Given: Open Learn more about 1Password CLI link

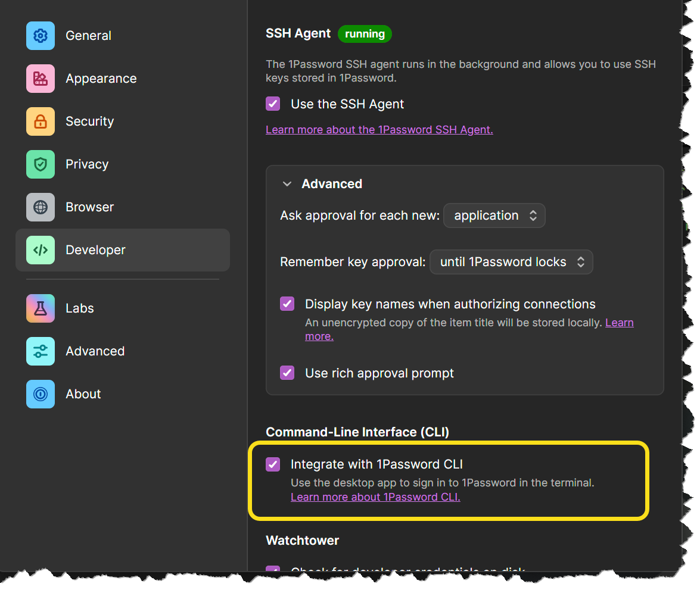Looking at the screenshot, I should (x=375, y=497).
